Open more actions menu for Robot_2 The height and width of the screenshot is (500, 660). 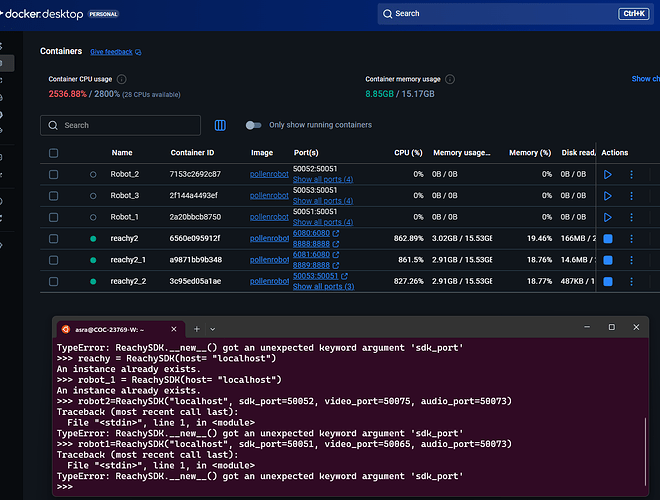click(631, 174)
